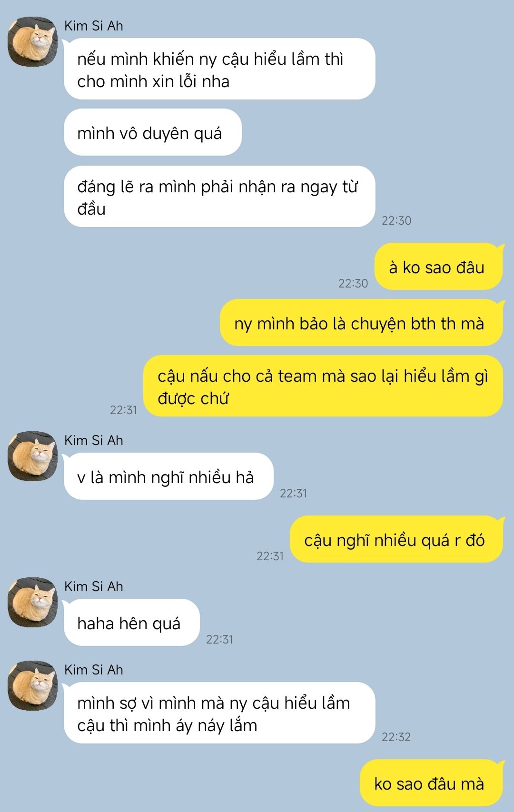The image size is (514, 812).
Task: Tap Kim Si Ah's cat avatar at top
Action: point(32,41)
